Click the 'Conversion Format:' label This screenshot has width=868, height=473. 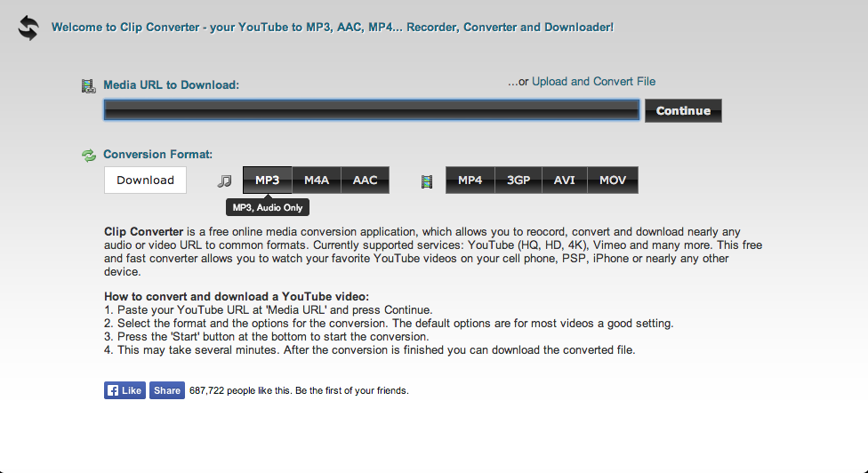(157, 155)
